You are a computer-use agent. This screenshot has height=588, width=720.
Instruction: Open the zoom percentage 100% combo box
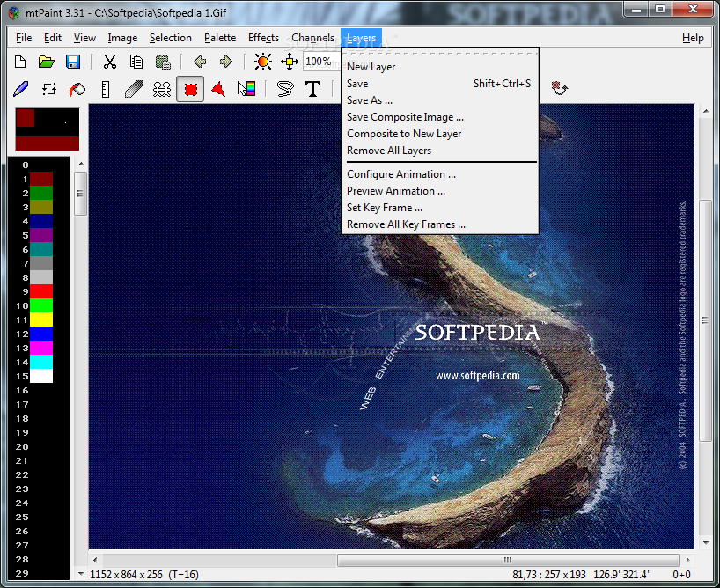[321, 62]
